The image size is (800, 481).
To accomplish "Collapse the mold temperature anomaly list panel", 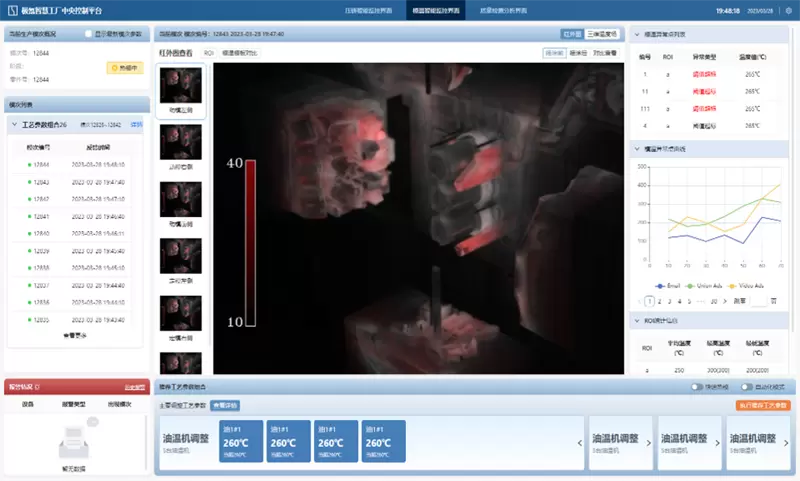I will tap(638, 34).
